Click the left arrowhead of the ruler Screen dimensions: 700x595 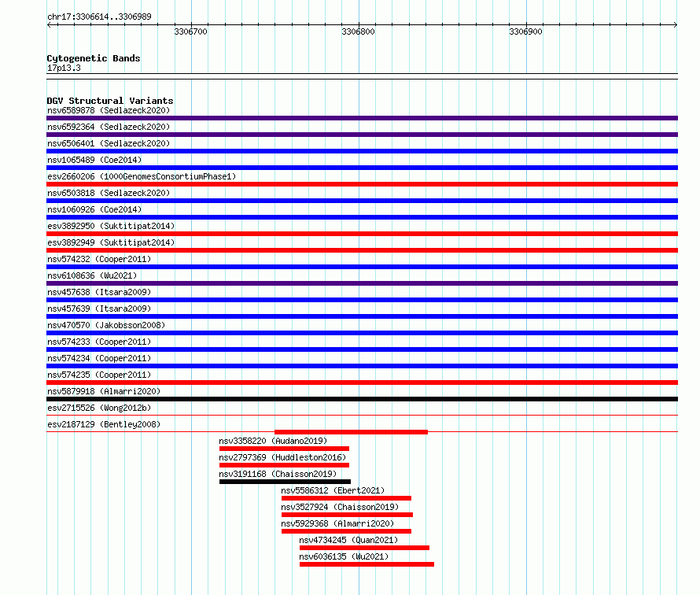tap(49, 25)
